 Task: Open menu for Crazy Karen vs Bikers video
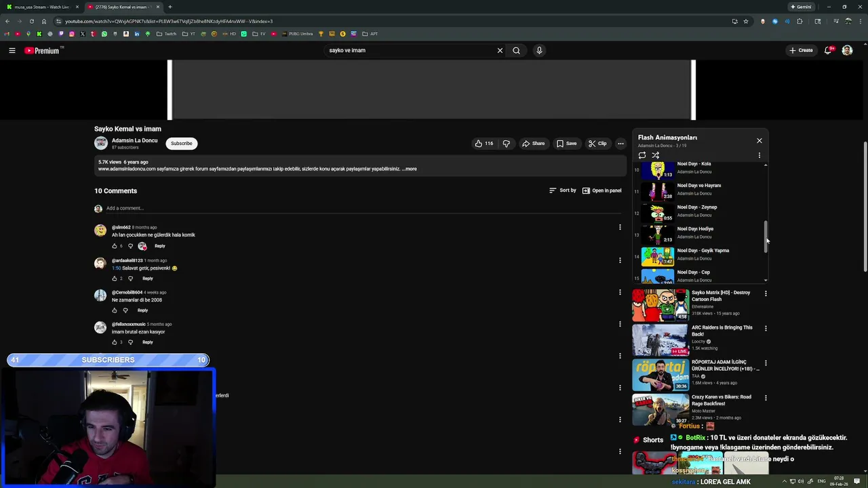pyautogui.click(x=766, y=398)
